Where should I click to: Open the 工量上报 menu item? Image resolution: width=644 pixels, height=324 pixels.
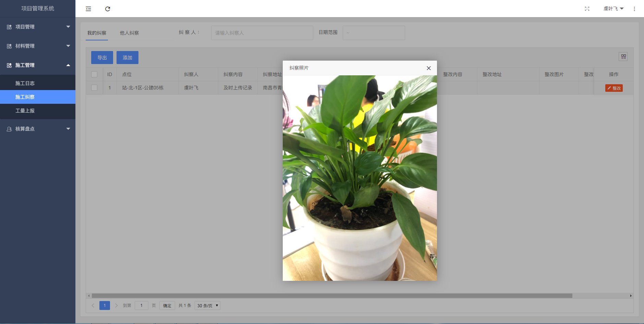38,111
